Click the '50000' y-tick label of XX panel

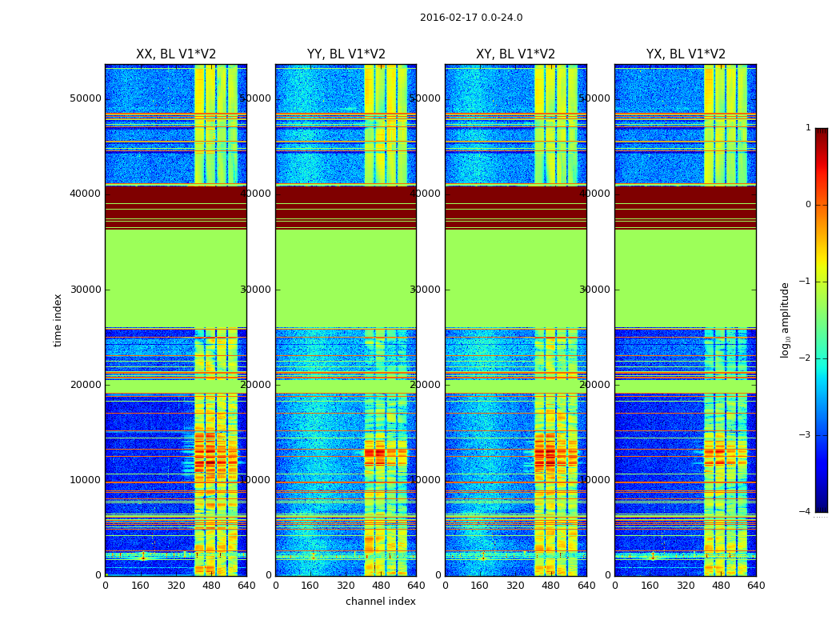pos(86,98)
